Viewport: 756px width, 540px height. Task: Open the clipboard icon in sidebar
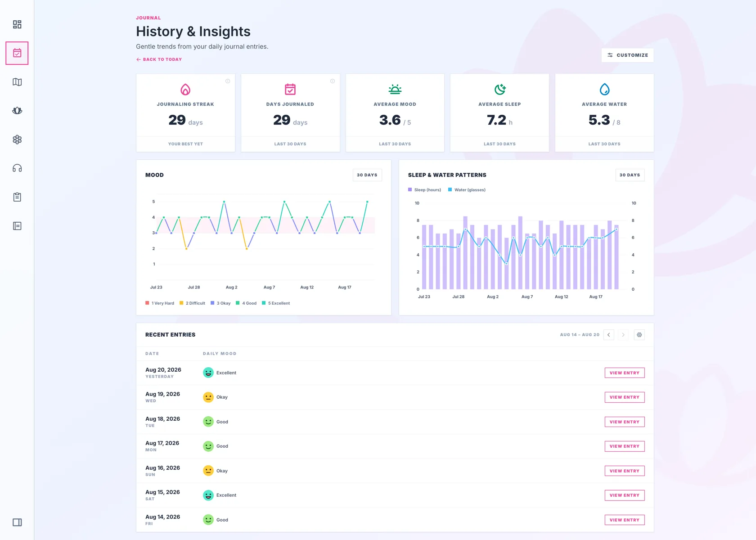point(17,197)
